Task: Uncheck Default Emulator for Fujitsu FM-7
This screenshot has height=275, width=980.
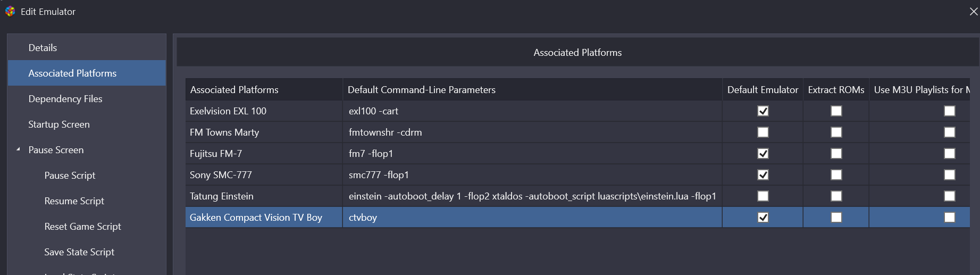Action: point(763,153)
